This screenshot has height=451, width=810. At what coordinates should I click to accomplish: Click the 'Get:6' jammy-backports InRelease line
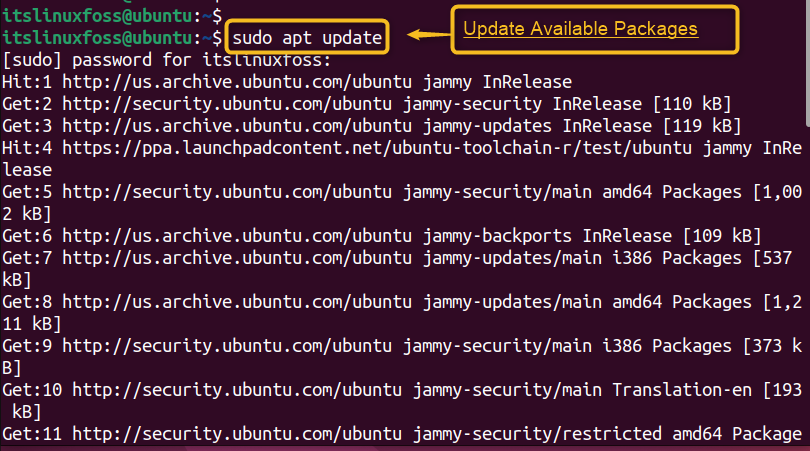coord(382,236)
